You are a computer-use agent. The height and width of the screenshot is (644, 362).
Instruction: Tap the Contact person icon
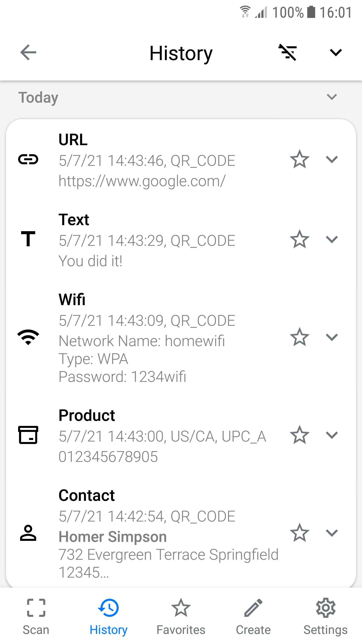pyautogui.click(x=28, y=533)
